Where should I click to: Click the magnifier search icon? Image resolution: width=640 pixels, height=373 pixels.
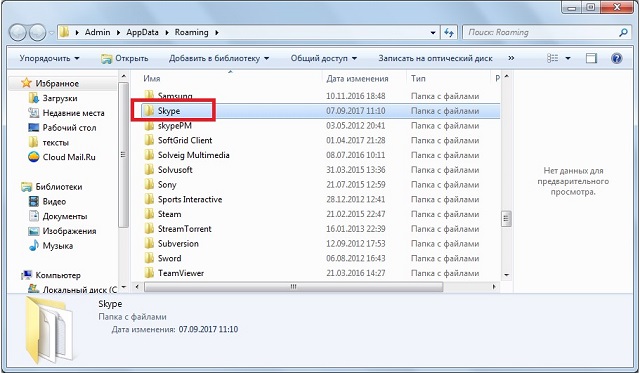tap(623, 32)
